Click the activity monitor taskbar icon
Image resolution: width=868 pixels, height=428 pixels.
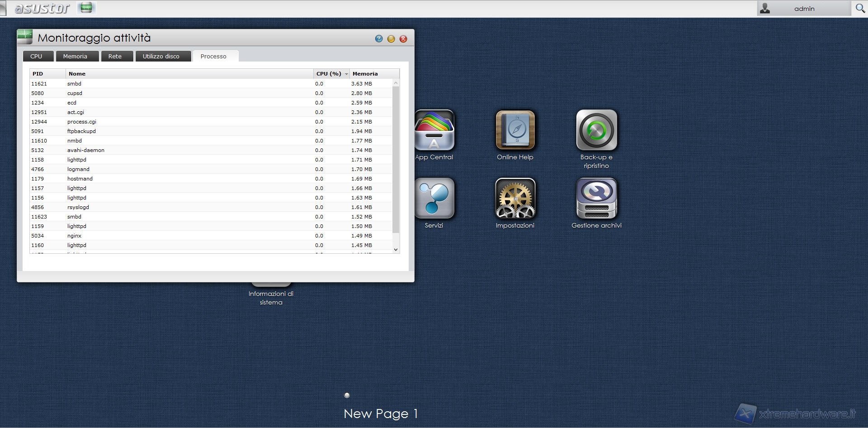click(86, 8)
